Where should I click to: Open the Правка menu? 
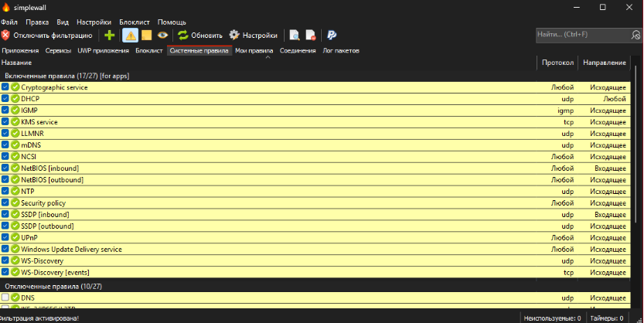(37, 22)
